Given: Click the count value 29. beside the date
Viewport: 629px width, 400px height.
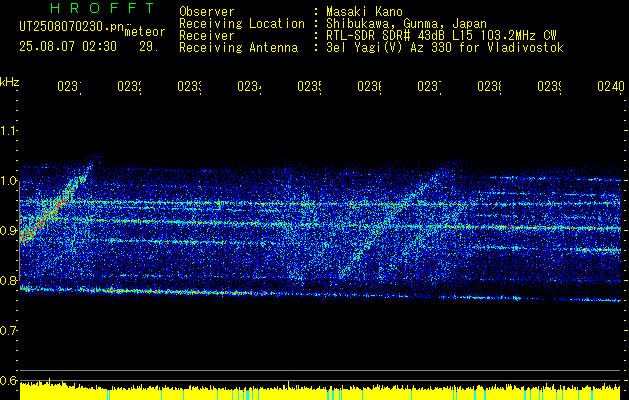Looking at the screenshot, I should pyautogui.click(x=149, y=47).
